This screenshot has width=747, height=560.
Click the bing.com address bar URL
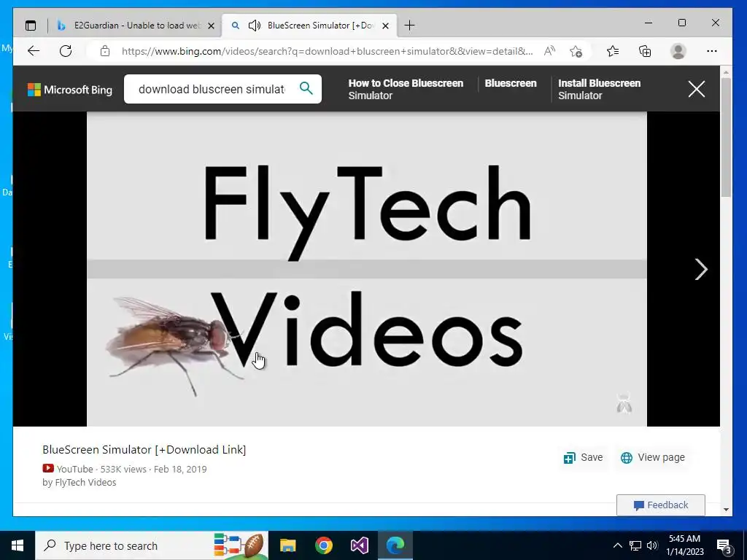(x=328, y=51)
